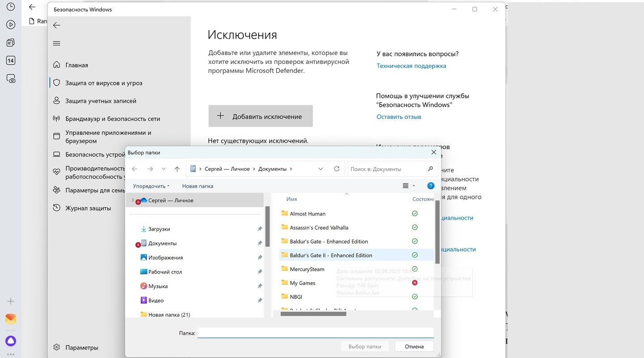Select the My Games folder
Screen dimensions: 644x358
[302, 283]
